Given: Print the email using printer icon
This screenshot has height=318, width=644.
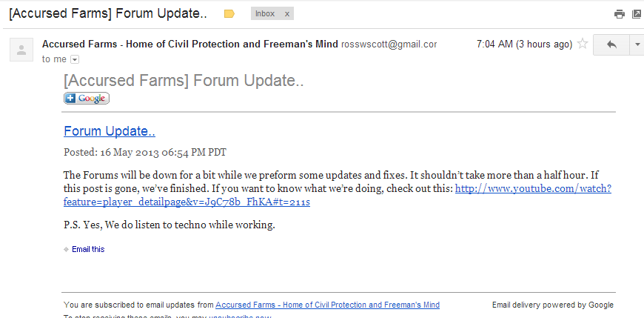Looking at the screenshot, I should (619, 13).
